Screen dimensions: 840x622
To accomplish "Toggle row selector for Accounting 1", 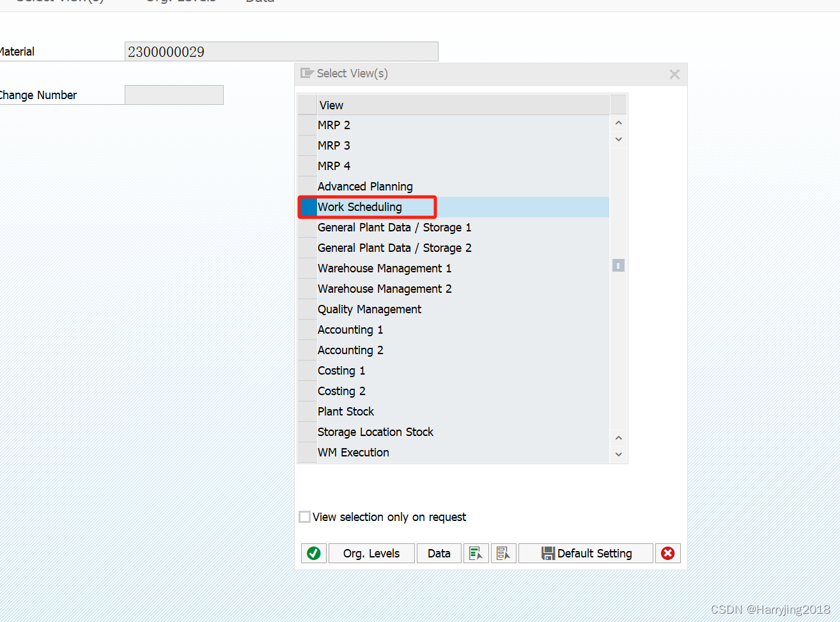I will pyautogui.click(x=307, y=330).
